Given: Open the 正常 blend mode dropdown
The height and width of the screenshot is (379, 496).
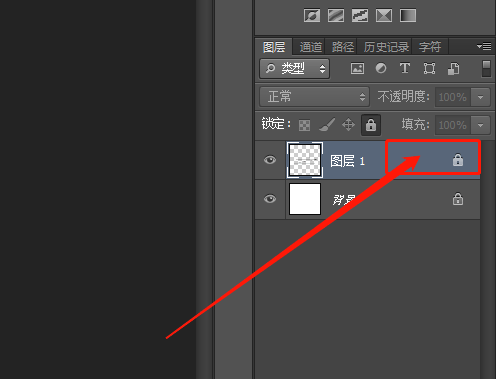Looking at the screenshot, I should pos(314,97).
